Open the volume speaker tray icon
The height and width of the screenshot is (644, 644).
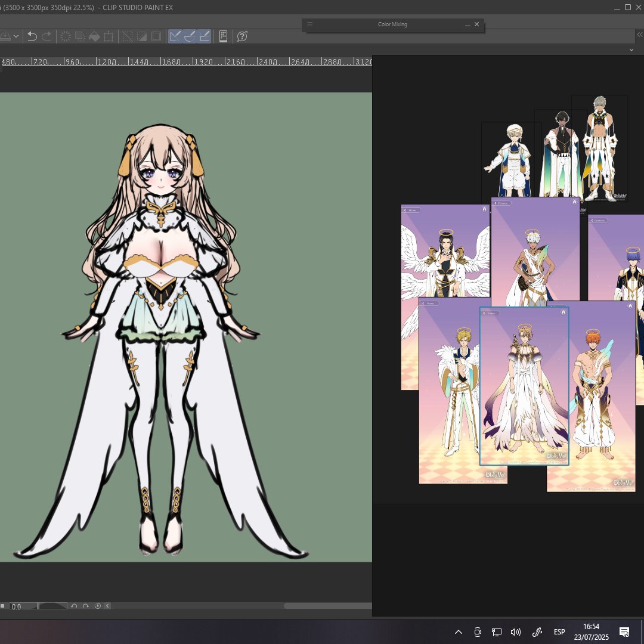(x=515, y=631)
